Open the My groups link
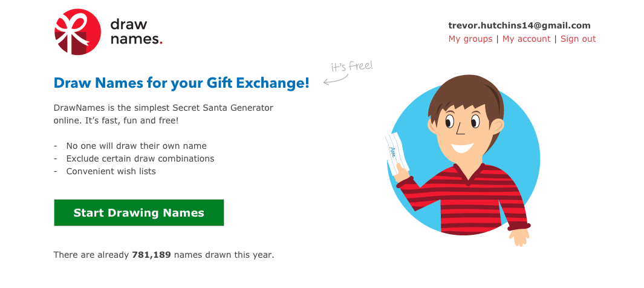Screen dimensions: 644x288 470,39
